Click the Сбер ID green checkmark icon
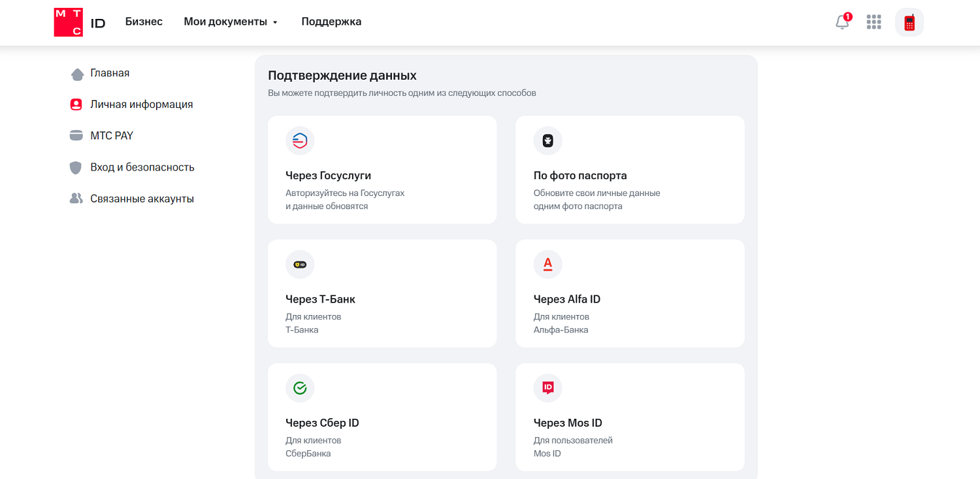The height and width of the screenshot is (479, 980). pos(300,388)
